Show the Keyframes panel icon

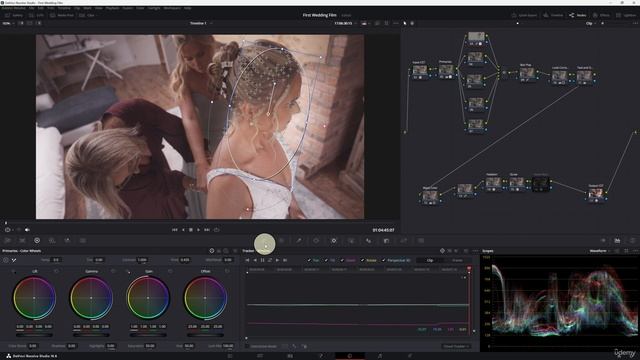click(x=603, y=241)
